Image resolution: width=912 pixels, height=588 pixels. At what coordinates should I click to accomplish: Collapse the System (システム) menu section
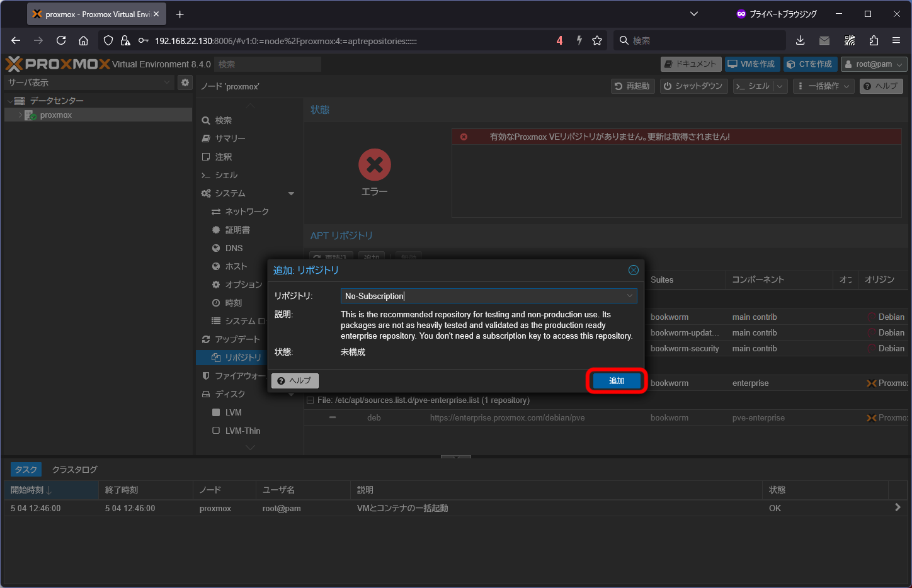click(x=291, y=193)
